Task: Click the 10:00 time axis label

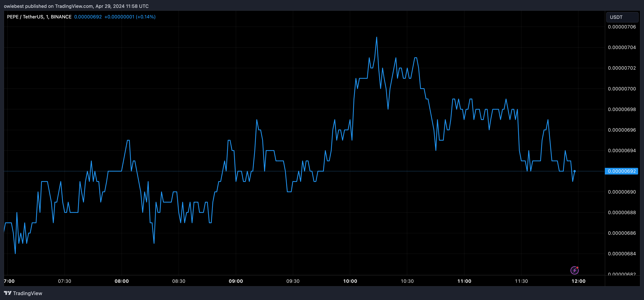Action: pos(350,281)
